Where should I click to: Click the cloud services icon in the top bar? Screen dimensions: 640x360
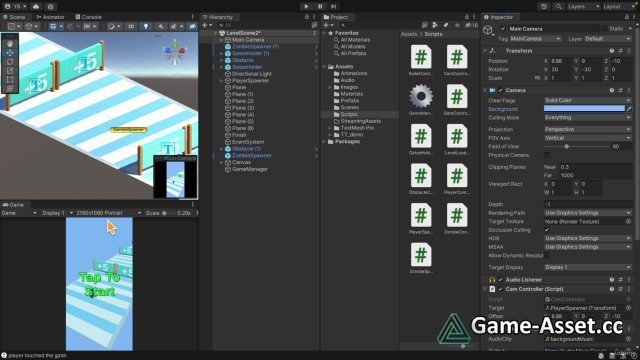click(x=36, y=6)
